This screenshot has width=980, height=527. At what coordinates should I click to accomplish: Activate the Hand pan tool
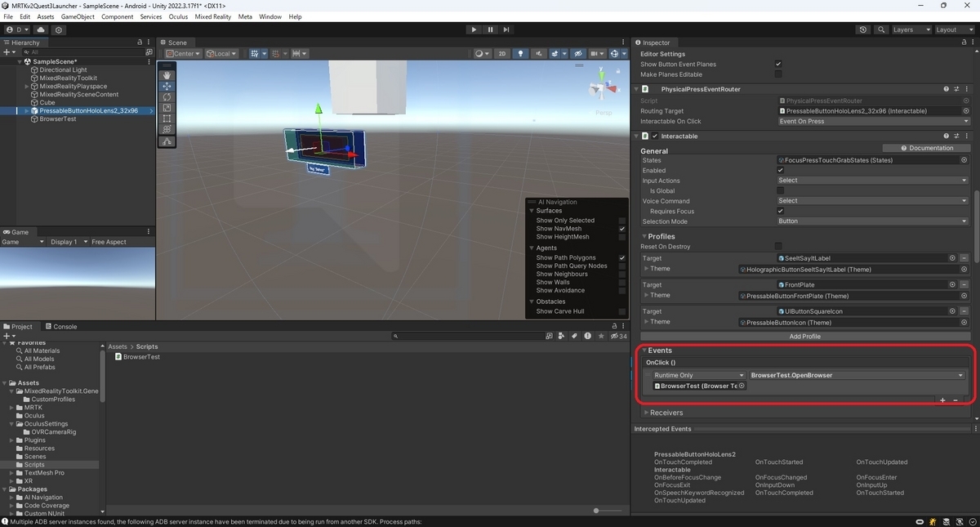(167, 74)
